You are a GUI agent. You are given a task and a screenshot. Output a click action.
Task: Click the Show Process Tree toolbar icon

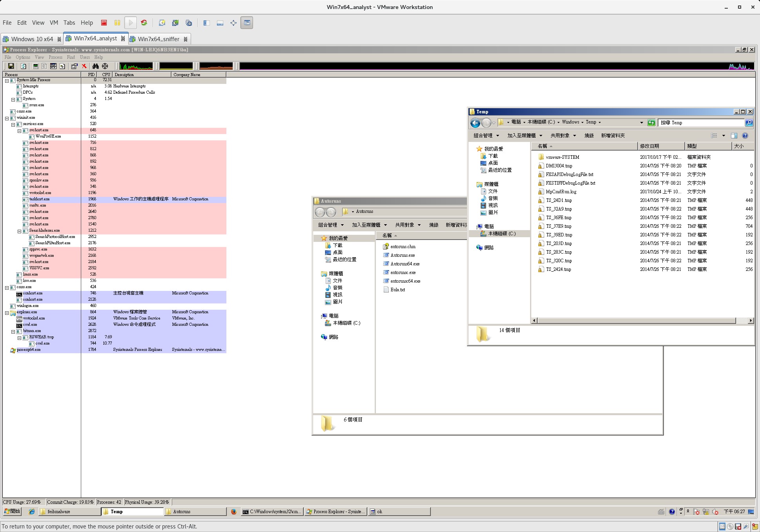tap(44, 66)
